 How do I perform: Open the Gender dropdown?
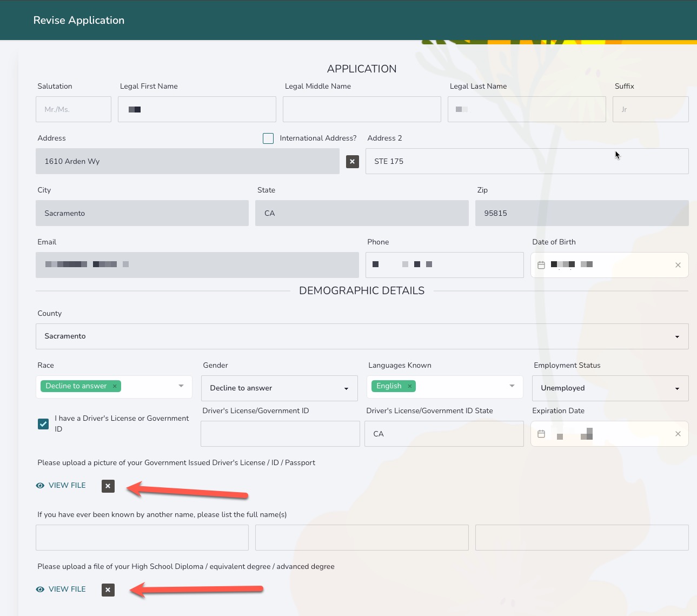[280, 388]
